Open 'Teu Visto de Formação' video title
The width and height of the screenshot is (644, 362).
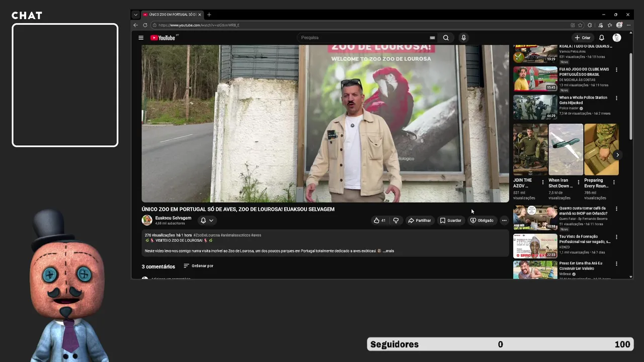coord(585,239)
